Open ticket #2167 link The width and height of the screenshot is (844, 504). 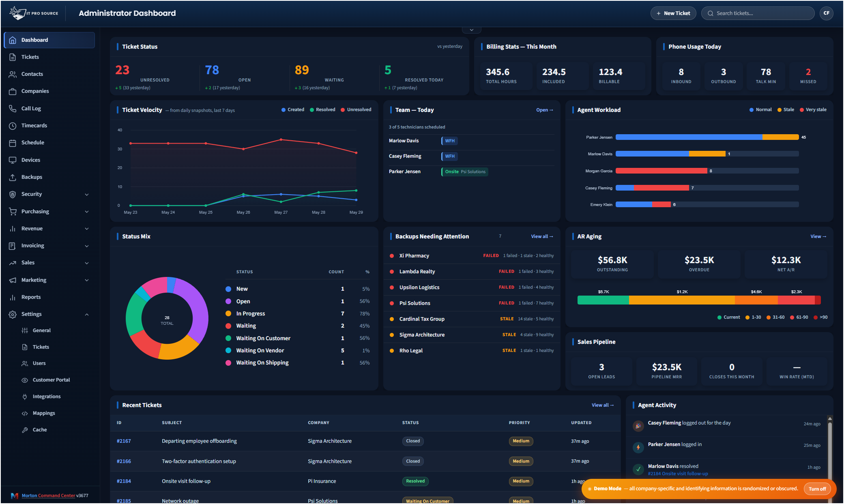pos(124,441)
